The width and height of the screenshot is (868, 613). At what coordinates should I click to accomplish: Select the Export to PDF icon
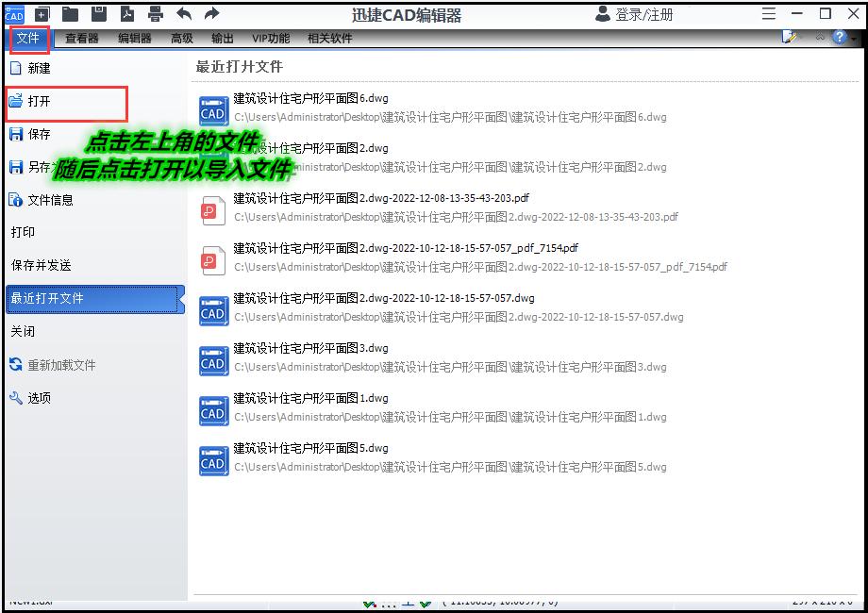[126, 13]
